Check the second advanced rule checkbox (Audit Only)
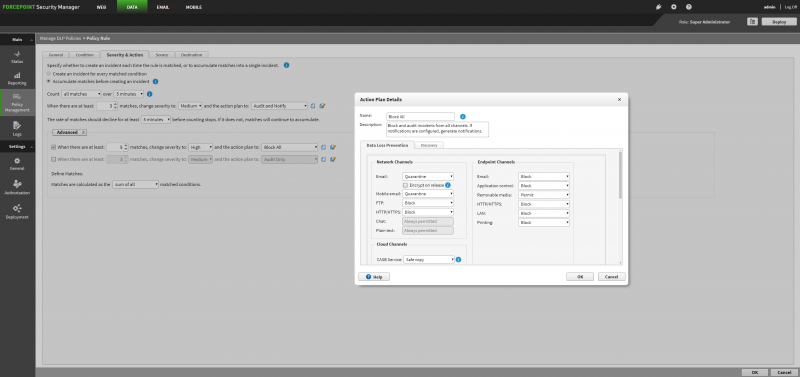Image resolution: width=800 pixels, height=377 pixels. click(54, 159)
